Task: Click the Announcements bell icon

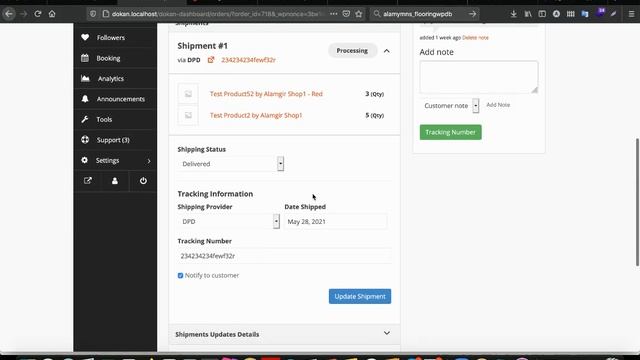Action: 85,99
